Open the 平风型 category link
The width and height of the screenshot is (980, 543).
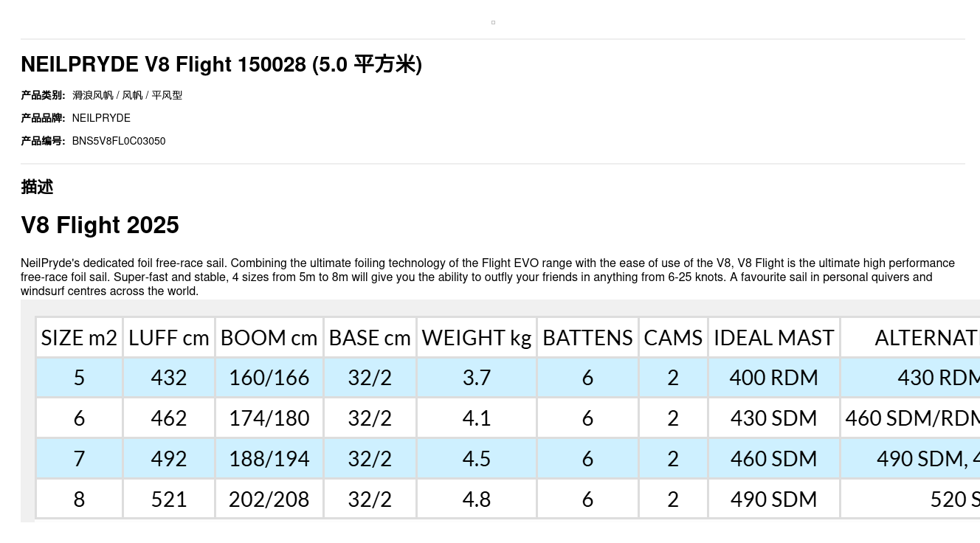click(167, 95)
